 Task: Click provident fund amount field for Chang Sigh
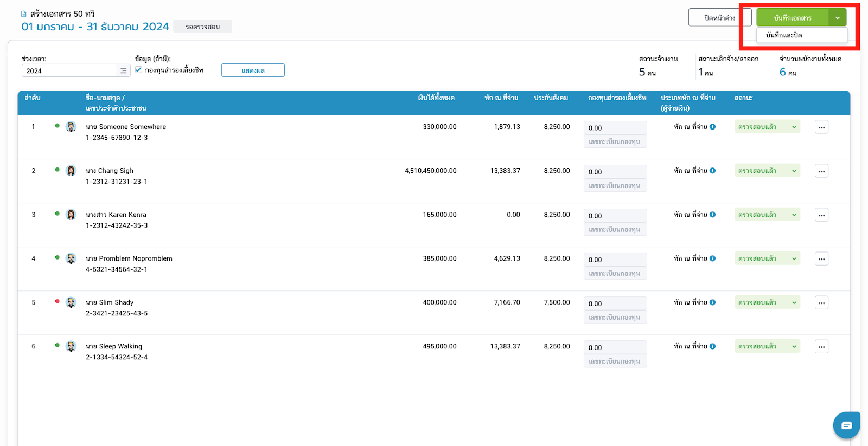click(615, 172)
